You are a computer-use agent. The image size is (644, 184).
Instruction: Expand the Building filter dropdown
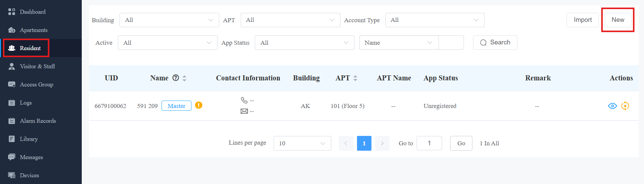coord(169,20)
